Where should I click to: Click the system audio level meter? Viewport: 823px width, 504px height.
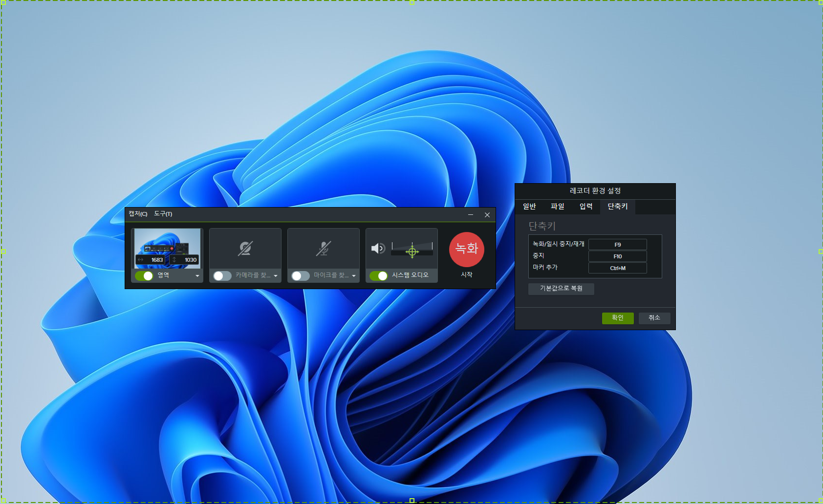click(x=412, y=249)
